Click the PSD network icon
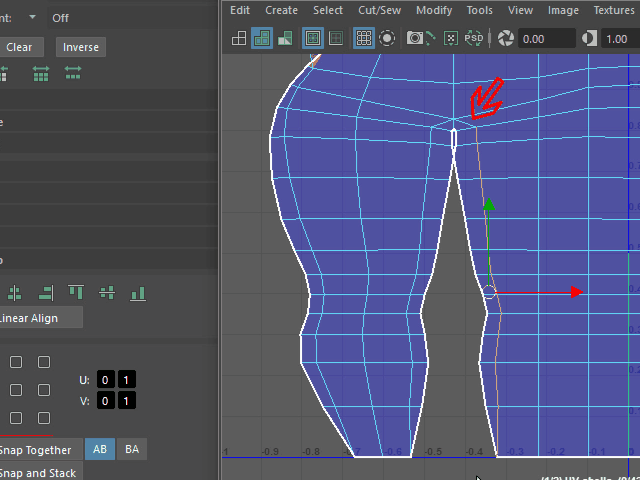The width and height of the screenshot is (640, 480). click(x=474, y=39)
